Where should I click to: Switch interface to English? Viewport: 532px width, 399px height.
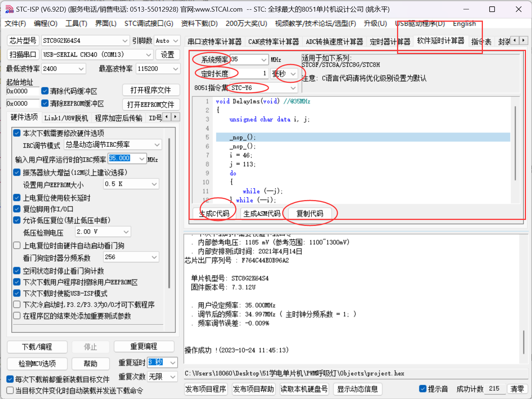(464, 24)
